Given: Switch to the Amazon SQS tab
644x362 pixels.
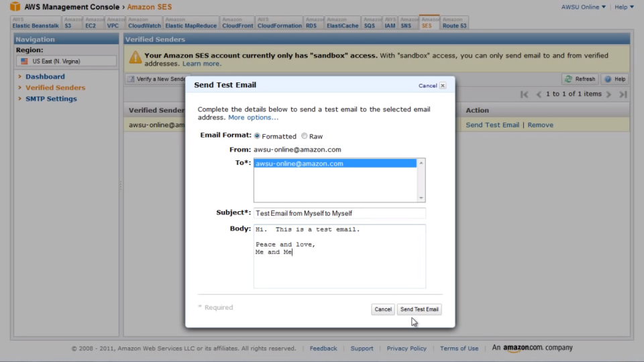Looking at the screenshot, I should tap(372, 23).
